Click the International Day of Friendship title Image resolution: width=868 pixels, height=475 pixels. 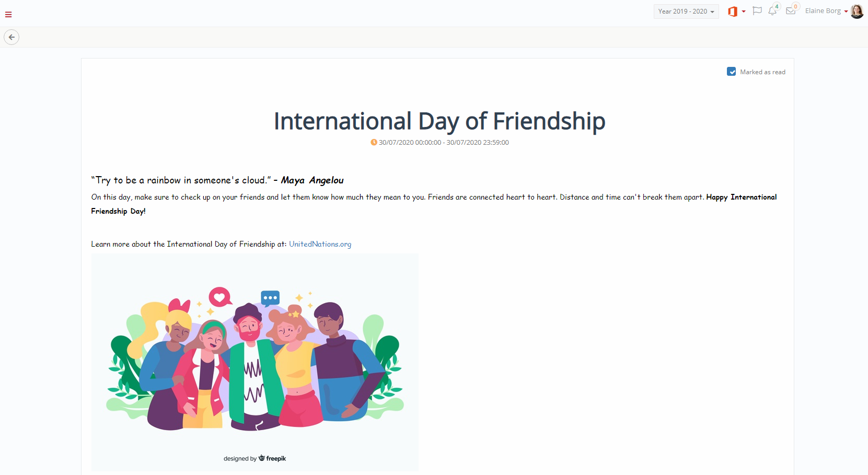(439, 121)
